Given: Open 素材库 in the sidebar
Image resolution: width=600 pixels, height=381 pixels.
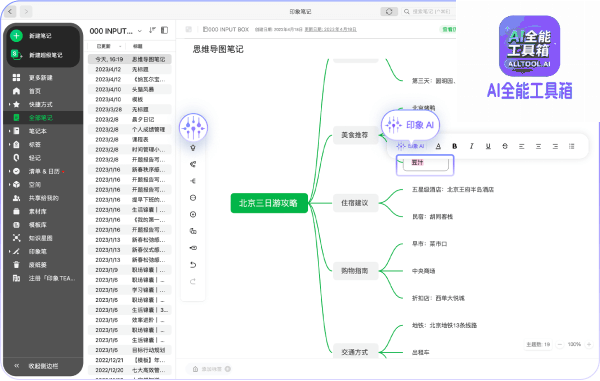Looking at the screenshot, I should [x=38, y=211].
